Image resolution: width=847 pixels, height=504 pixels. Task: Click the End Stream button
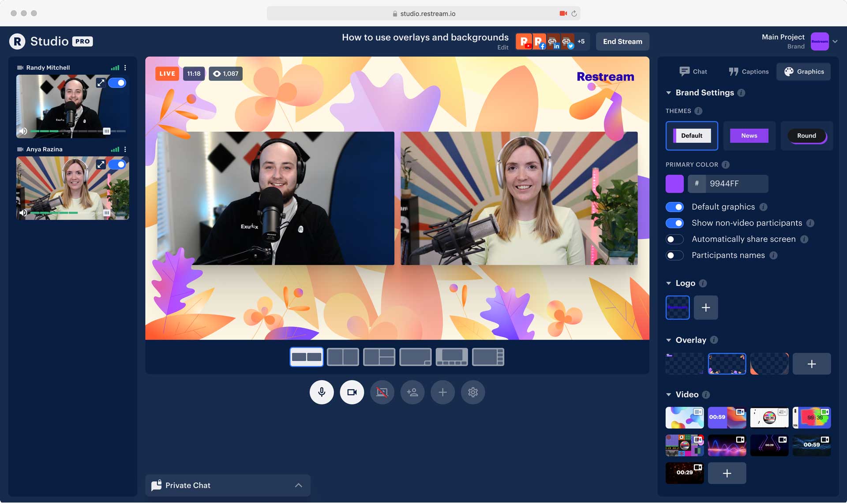coord(622,41)
